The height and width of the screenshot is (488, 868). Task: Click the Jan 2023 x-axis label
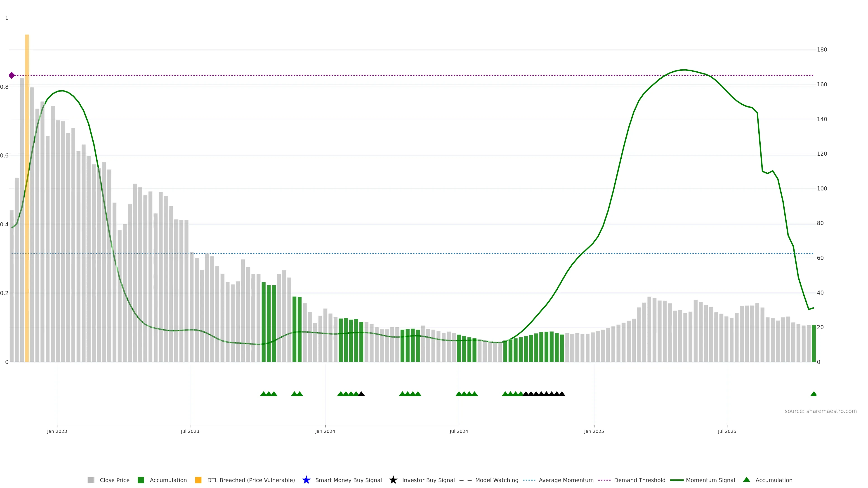57,431
